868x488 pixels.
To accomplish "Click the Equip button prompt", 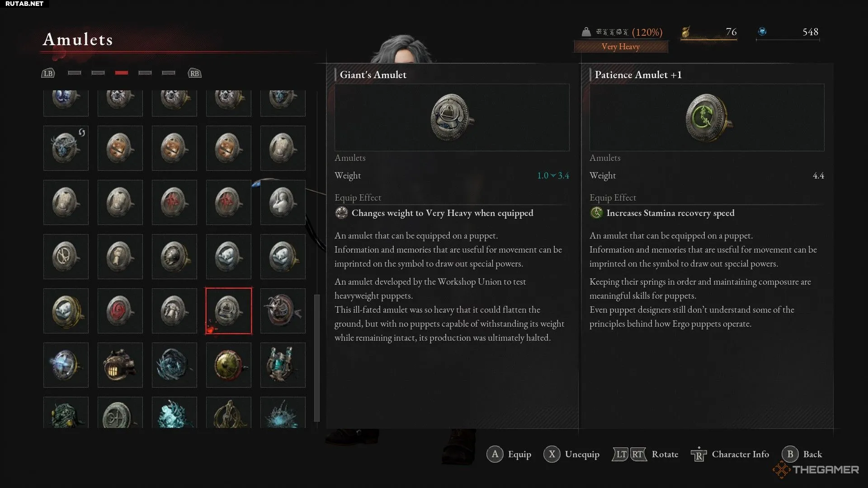I will (x=509, y=454).
